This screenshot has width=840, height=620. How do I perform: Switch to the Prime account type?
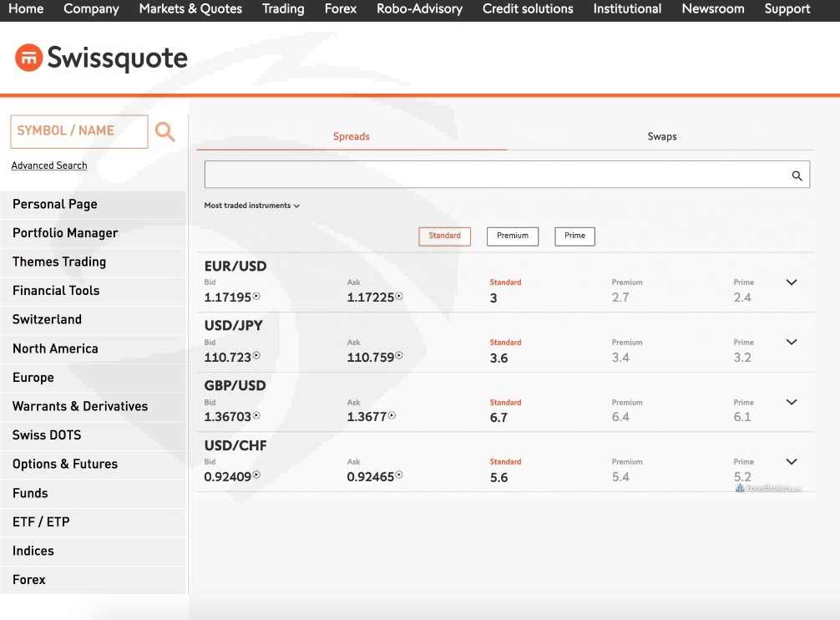pos(574,236)
